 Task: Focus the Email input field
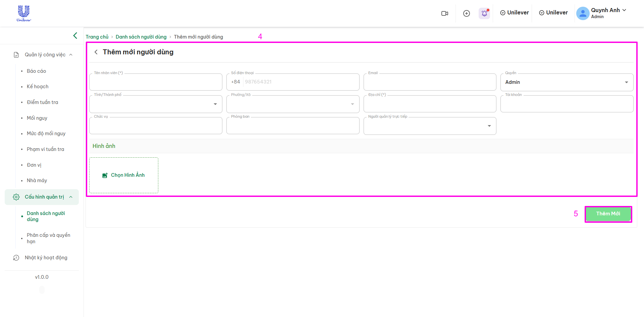point(430,82)
